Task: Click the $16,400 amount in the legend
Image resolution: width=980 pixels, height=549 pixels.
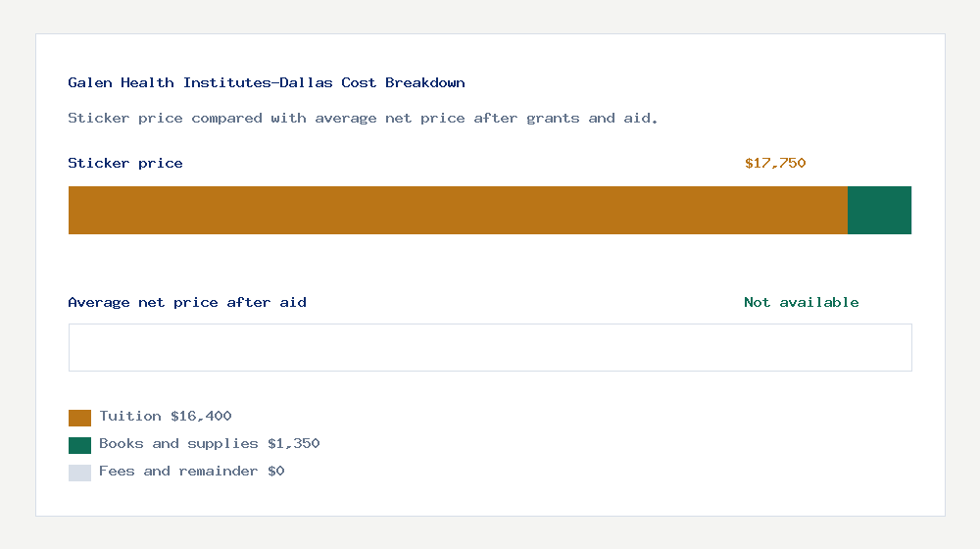Action: pos(201,416)
